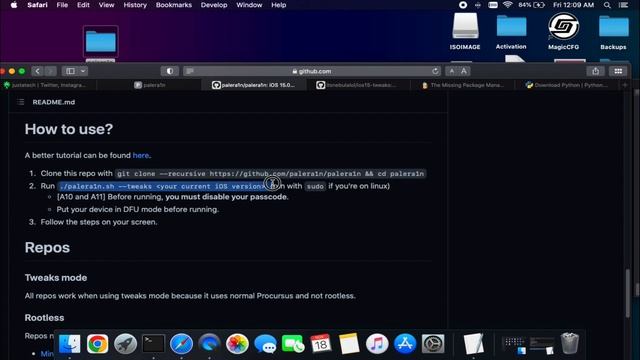The height and width of the screenshot is (360, 640).
Task: Follow the 'here' tutorial link
Action: point(141,156)
